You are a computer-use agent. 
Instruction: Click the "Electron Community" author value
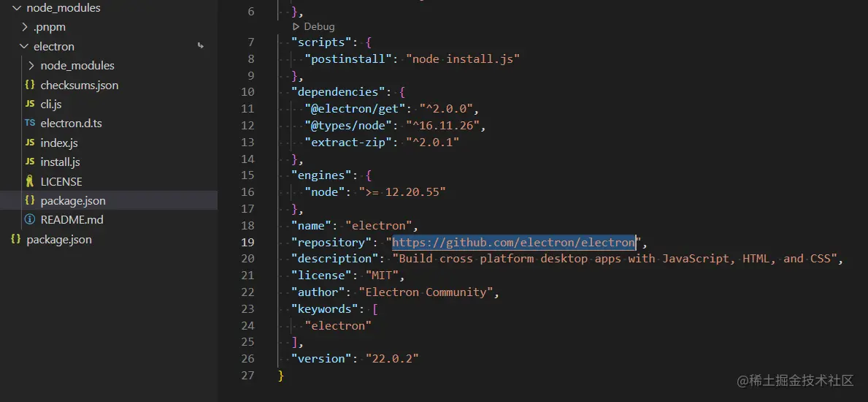pyautogui.click(x=426, y=292)
